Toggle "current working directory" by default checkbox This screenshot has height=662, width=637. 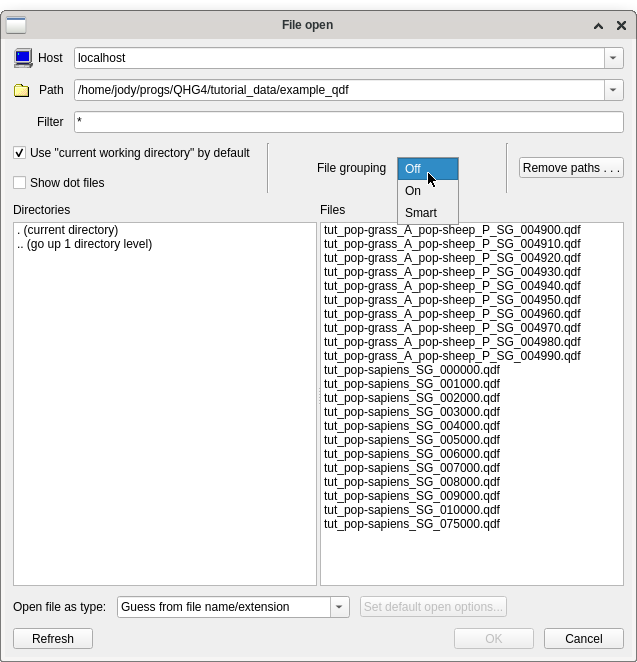(20, 153)
